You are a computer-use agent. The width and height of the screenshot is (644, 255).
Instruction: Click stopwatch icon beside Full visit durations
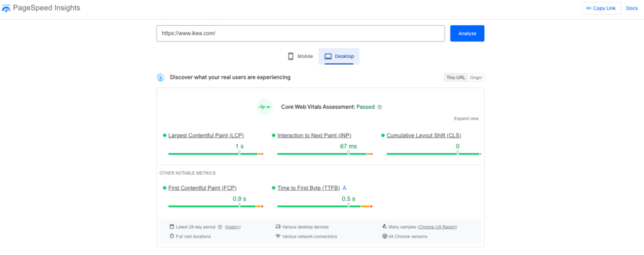click(x=172, y=237)
